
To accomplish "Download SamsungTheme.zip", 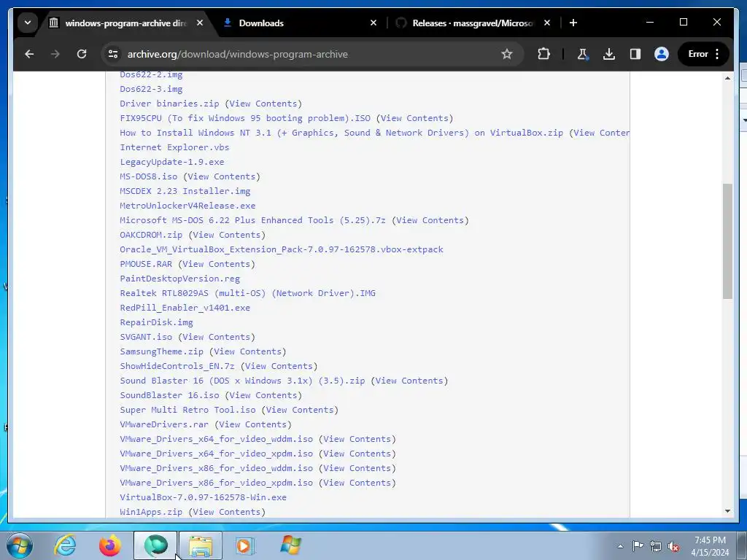I will (x=161, y=351).
